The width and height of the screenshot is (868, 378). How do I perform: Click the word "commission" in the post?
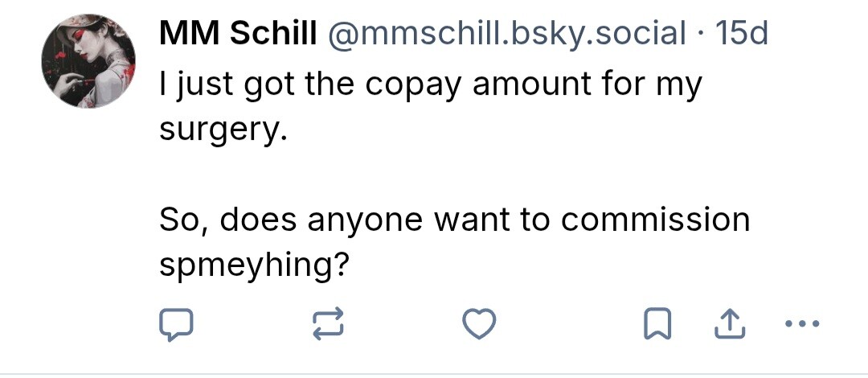point(655,220)
